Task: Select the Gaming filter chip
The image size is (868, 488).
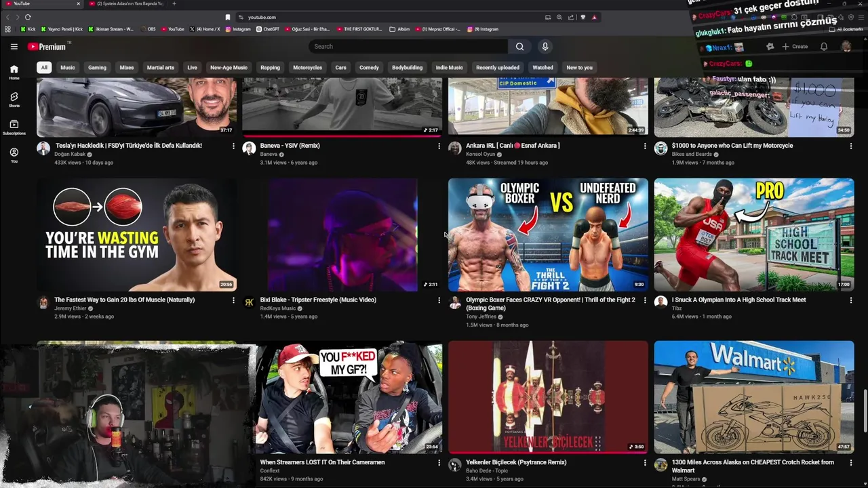Action: [97, 67]
